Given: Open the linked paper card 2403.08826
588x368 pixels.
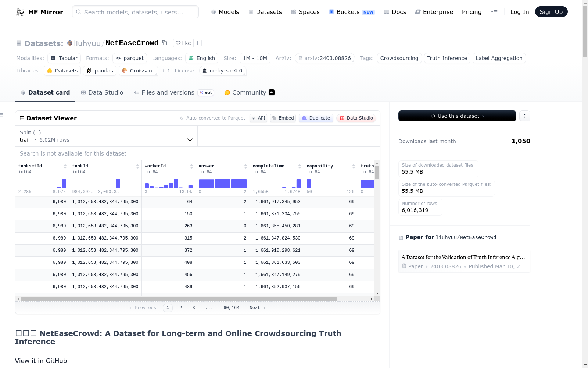Looking at the screenshot, I should coord(464,261).
